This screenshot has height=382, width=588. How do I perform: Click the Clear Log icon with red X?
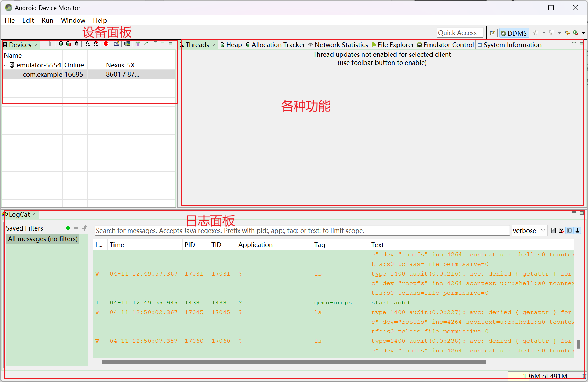pos(561,231)
